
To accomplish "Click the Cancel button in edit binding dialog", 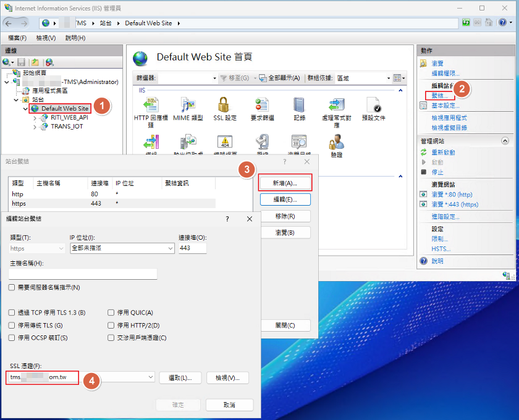I will (x=229, y=405).
